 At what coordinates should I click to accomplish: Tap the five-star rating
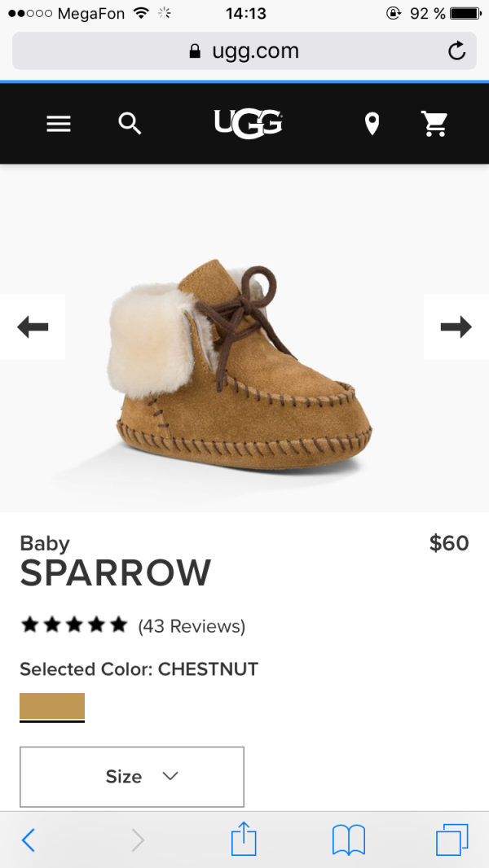(x=73, y=625)
